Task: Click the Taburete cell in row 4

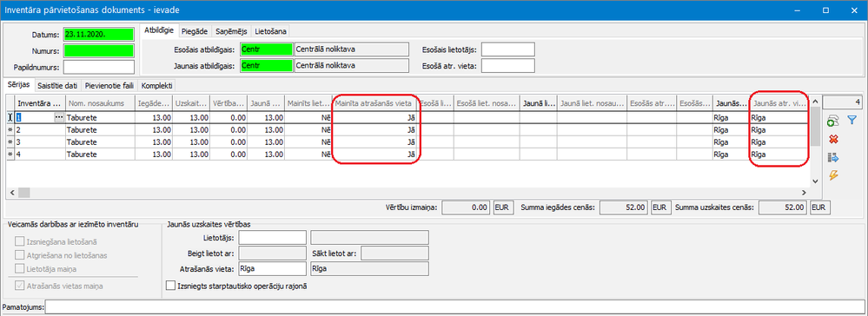Action: (x=101, y=155)
